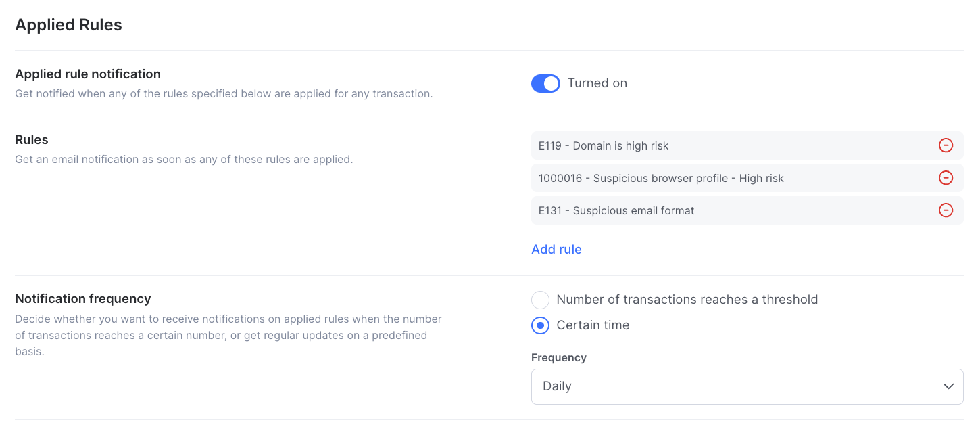The height and width of the screenshot is (433, 980).
Task: Select the Certain time radio button
Action: tap(540, 325)
